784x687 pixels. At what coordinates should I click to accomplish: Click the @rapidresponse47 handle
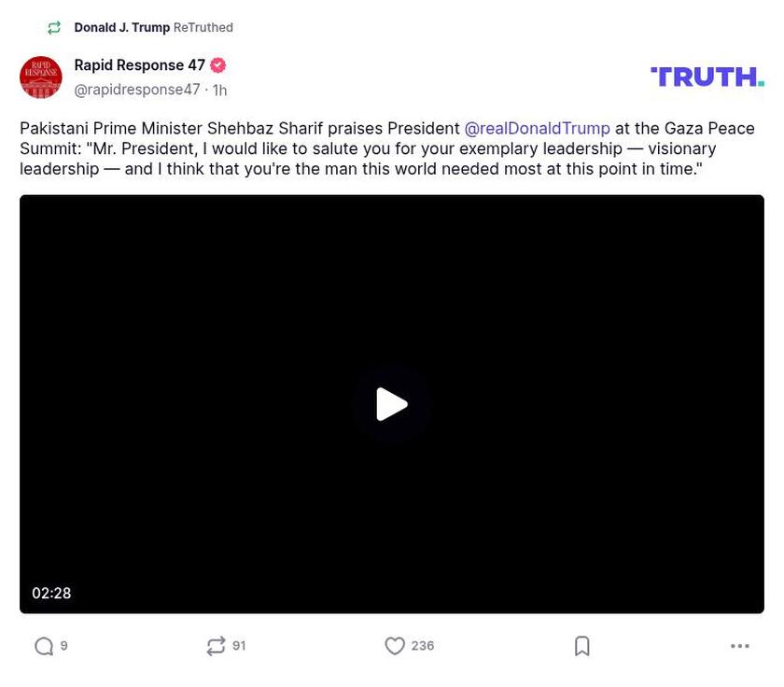pyautogui.click(x=137, y=90)
